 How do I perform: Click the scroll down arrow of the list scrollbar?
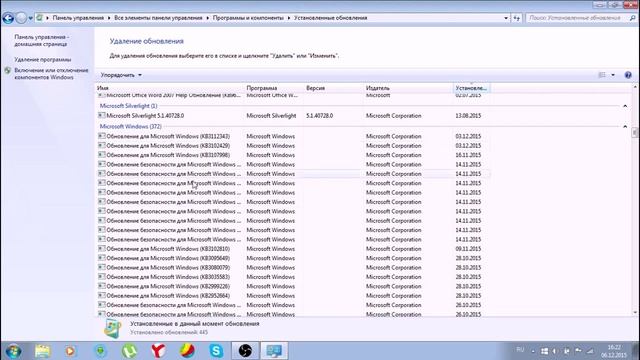point(635,313)
